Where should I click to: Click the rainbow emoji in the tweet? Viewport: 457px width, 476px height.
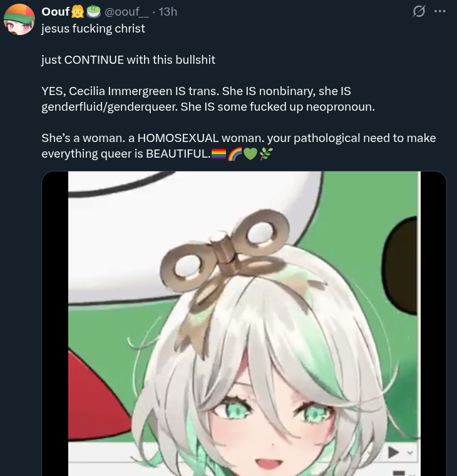click(235, 154)
